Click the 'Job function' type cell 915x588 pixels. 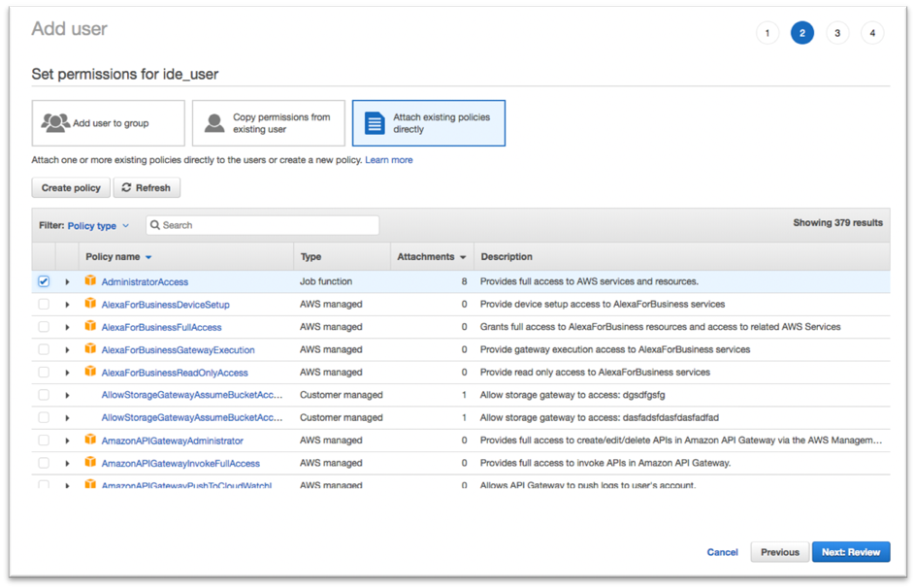pyautogui.click(x=326, y=281)
